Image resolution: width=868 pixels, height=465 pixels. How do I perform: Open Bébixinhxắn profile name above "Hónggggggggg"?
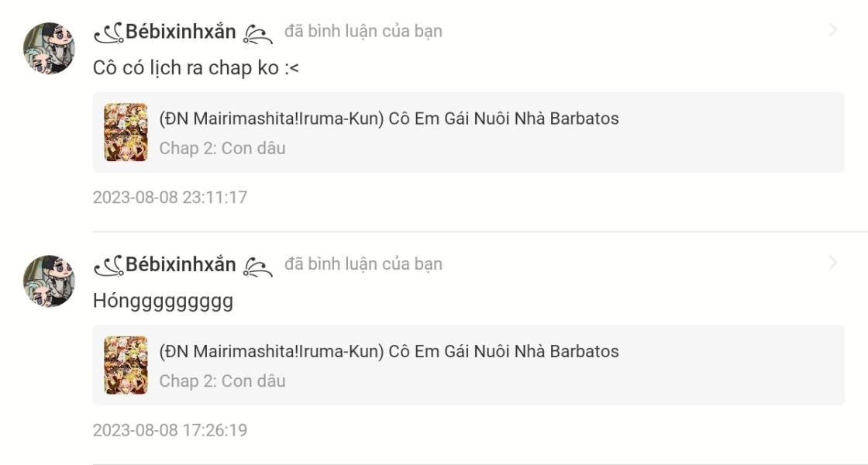181,264
